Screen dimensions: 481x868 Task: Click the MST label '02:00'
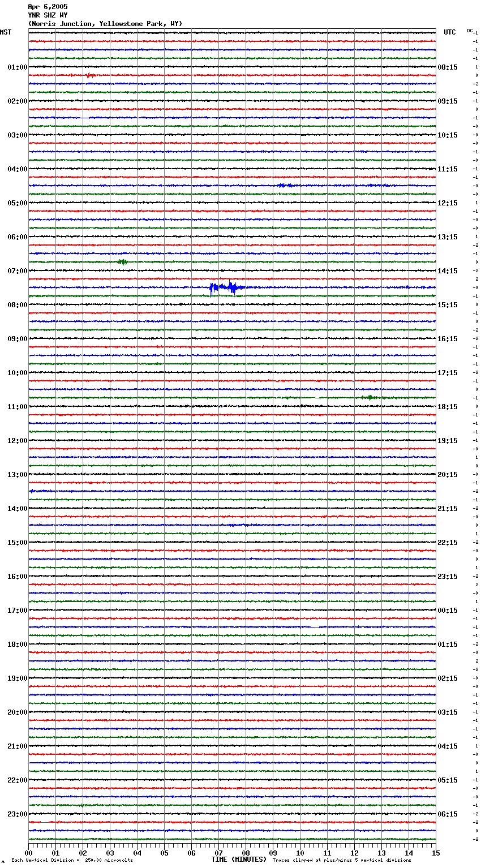[18, 101]
